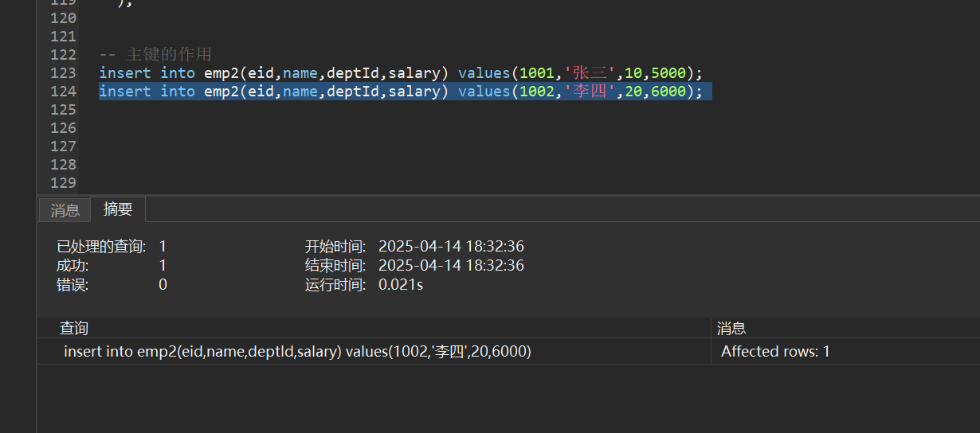Click the comment '-- 主键的作用' on line 122
980x433 pixels.
[155, 55]
